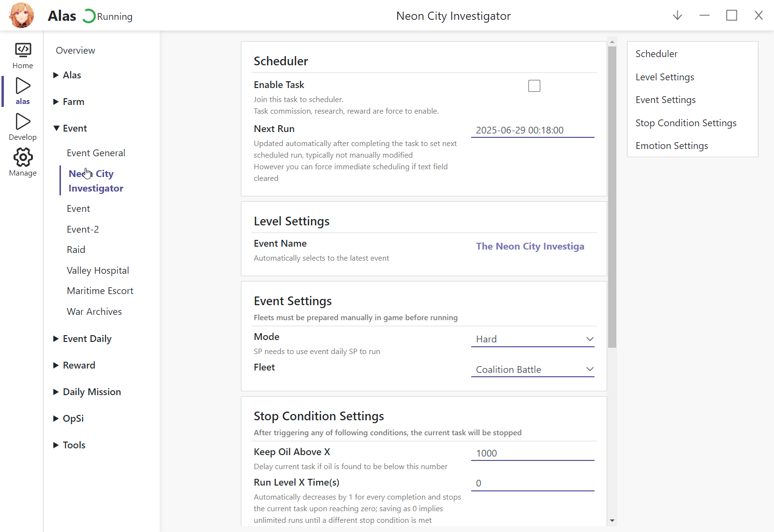
Task: Jump to Stop Condition Settings link
Action: pos(686,123)
